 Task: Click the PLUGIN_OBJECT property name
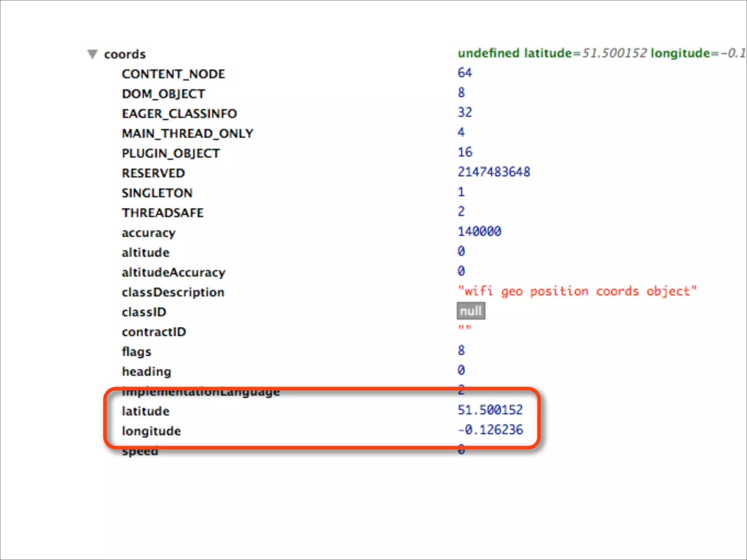tap(171, 153)
